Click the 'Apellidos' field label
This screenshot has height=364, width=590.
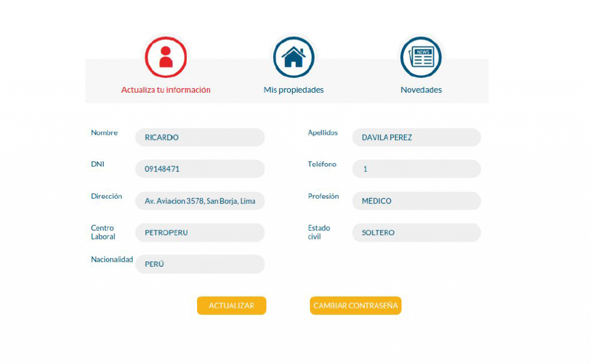(x=323, y=132)
